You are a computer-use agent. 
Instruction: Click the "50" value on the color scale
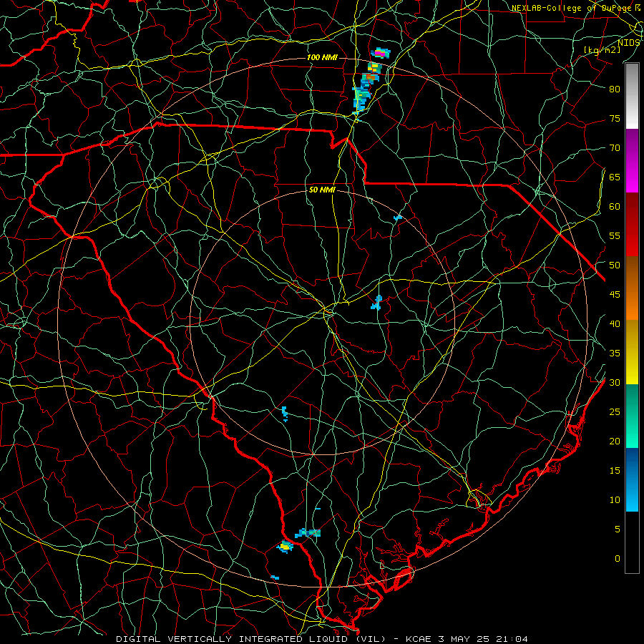pyautogui.click(x=615, y=265)
